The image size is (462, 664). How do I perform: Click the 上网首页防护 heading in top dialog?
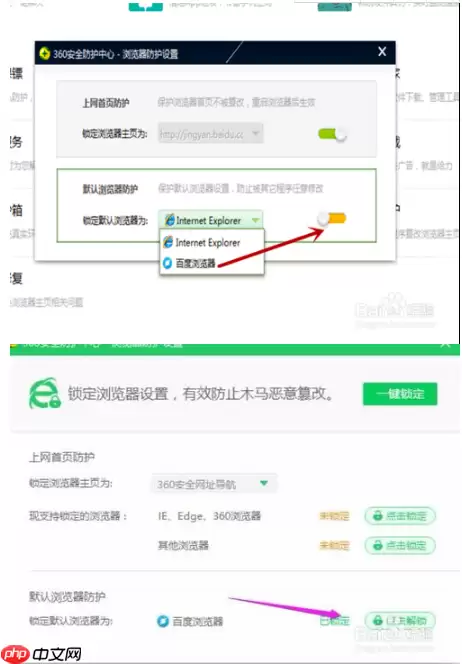tap(106, 103)
